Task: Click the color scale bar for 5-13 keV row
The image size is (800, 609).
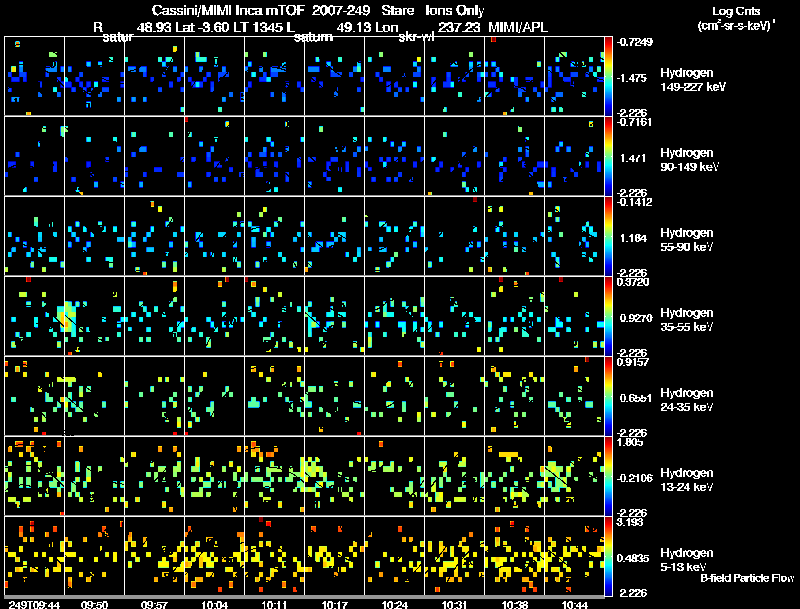Action: pos(608,556)
